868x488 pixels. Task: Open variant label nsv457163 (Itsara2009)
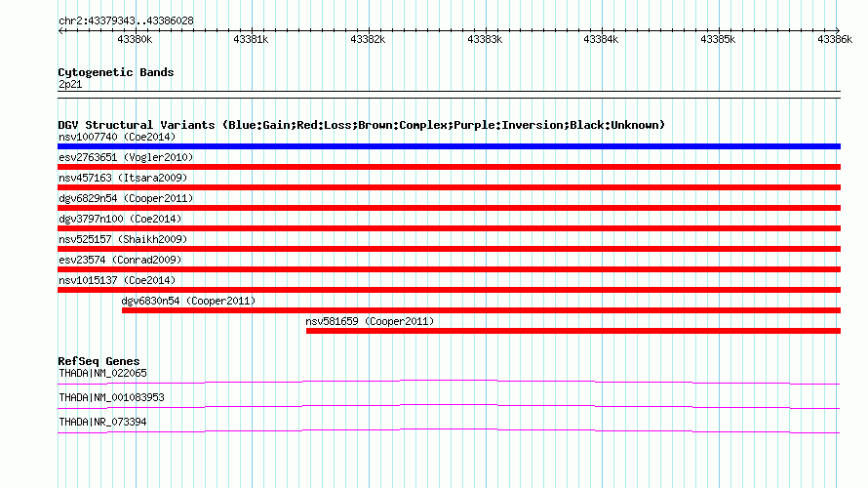[123, 178]
